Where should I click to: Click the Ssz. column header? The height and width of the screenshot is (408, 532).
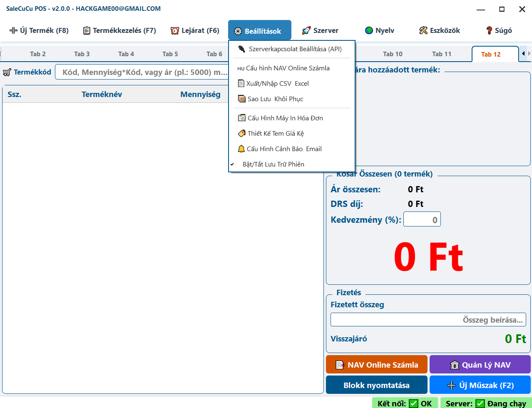(14, 95)
